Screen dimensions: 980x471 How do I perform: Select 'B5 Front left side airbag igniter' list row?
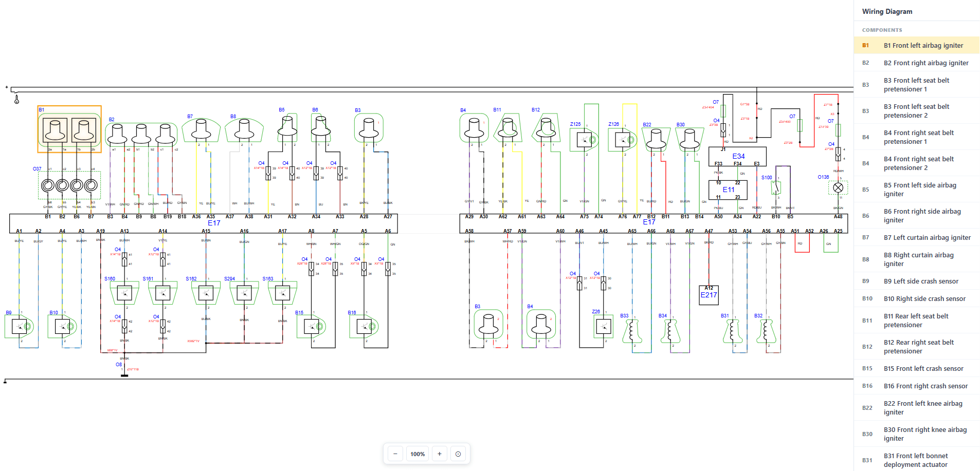[917, 190]
